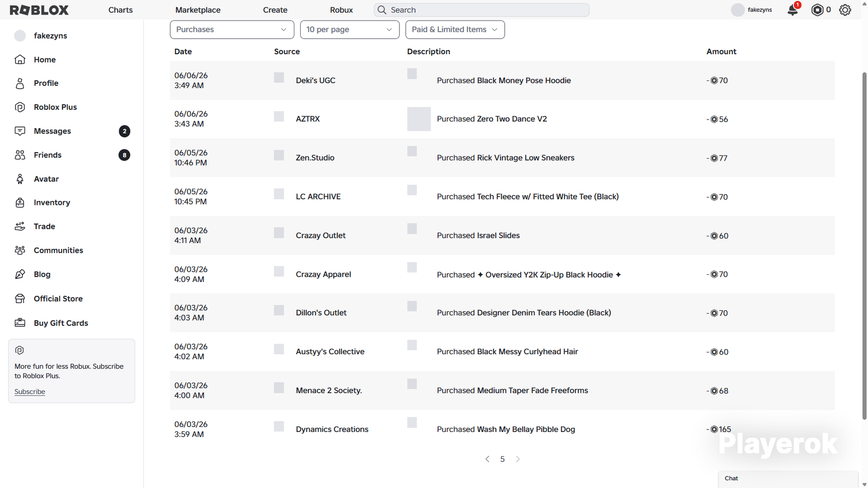This screenshot has width=868, height=488.
Task: Open the Zen.Studio source link
Action: point(315,158)
